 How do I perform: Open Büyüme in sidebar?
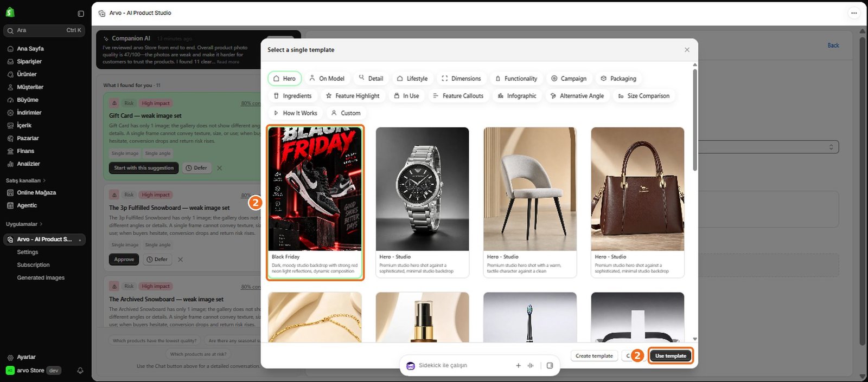(28, 100)
